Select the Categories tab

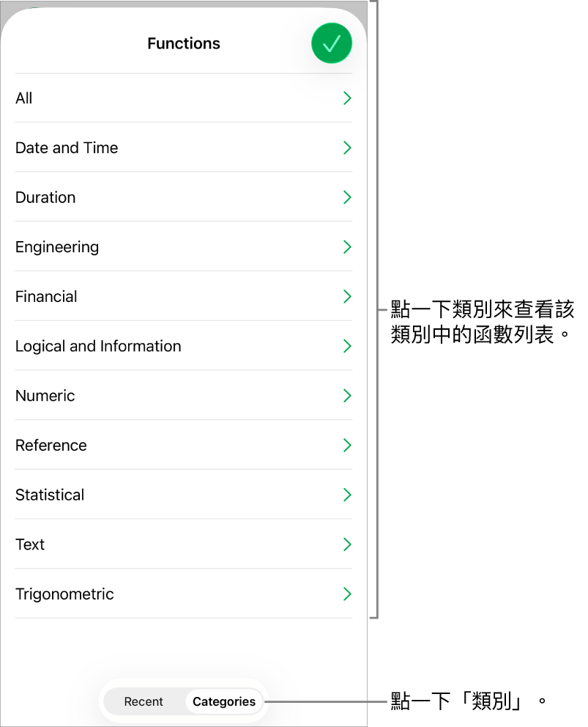click(224, 701)
